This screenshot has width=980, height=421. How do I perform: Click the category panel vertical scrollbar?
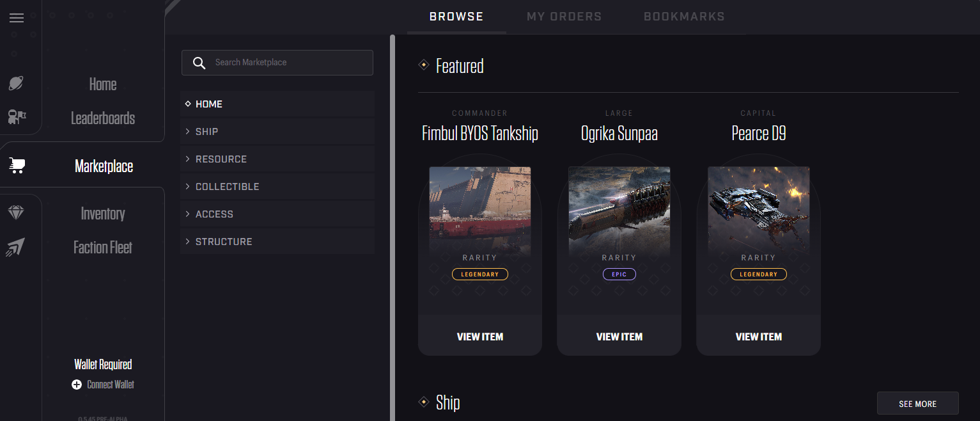coord(393,227)
